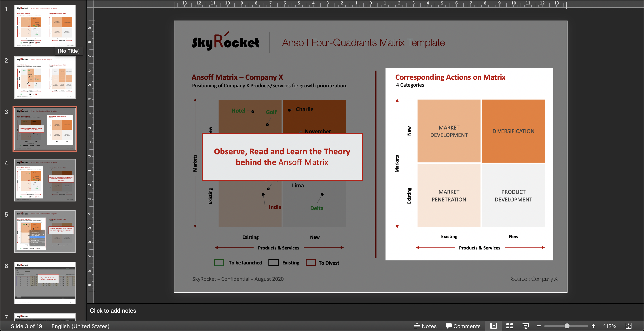Image resolution: width=644 pixels, height=331 pixels.
Task: Select the MARKET DEVELOPMENT quadrant
Action: click(449, 131)
